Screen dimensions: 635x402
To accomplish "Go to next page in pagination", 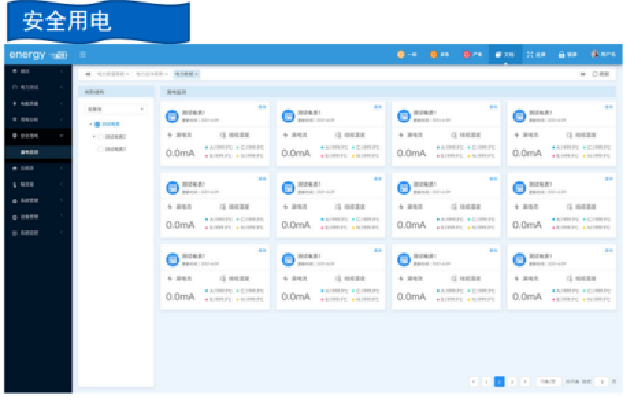I will (525, 381).
